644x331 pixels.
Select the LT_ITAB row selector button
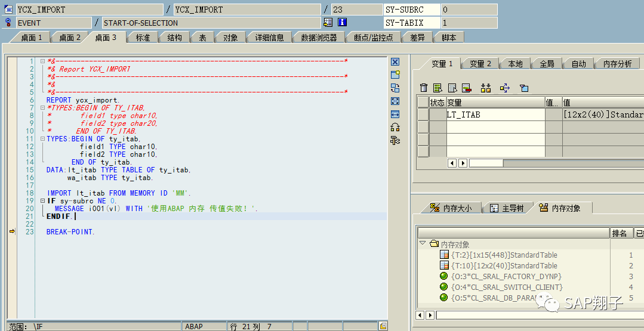tap(423, 115)
